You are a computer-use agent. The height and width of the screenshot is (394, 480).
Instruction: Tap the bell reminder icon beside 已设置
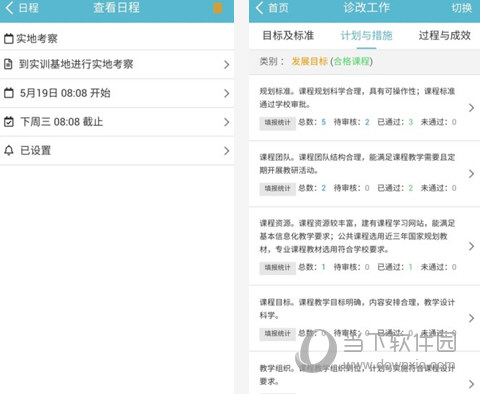tap(9, 151)
